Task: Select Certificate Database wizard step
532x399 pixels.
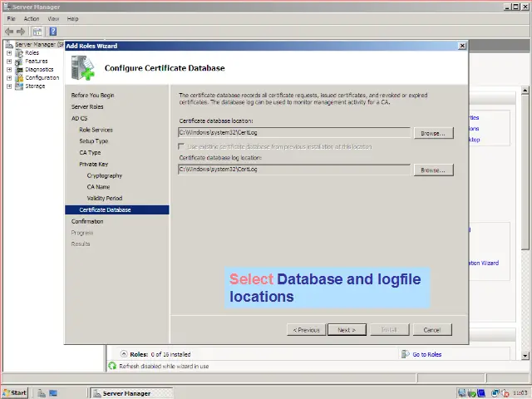Action: coord(117,209)
